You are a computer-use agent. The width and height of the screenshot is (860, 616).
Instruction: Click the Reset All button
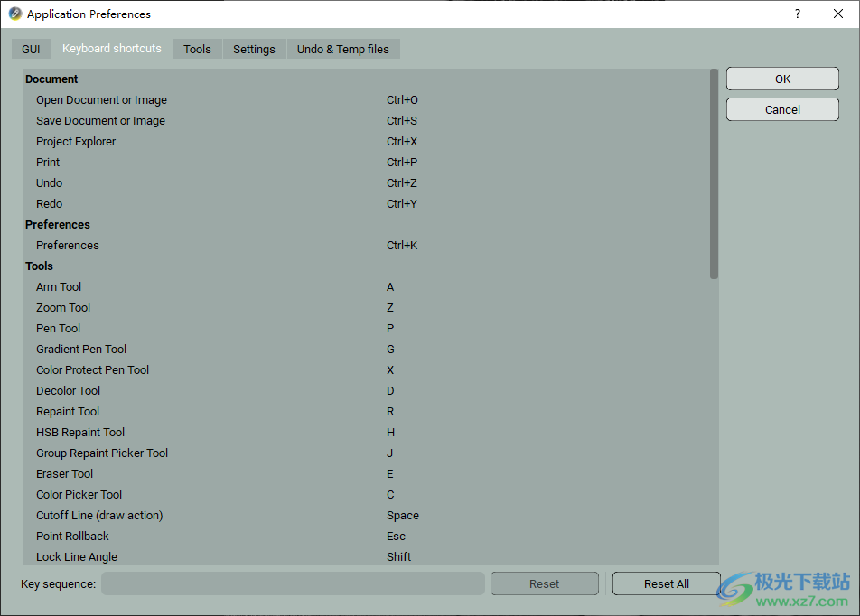coord(667,584)
